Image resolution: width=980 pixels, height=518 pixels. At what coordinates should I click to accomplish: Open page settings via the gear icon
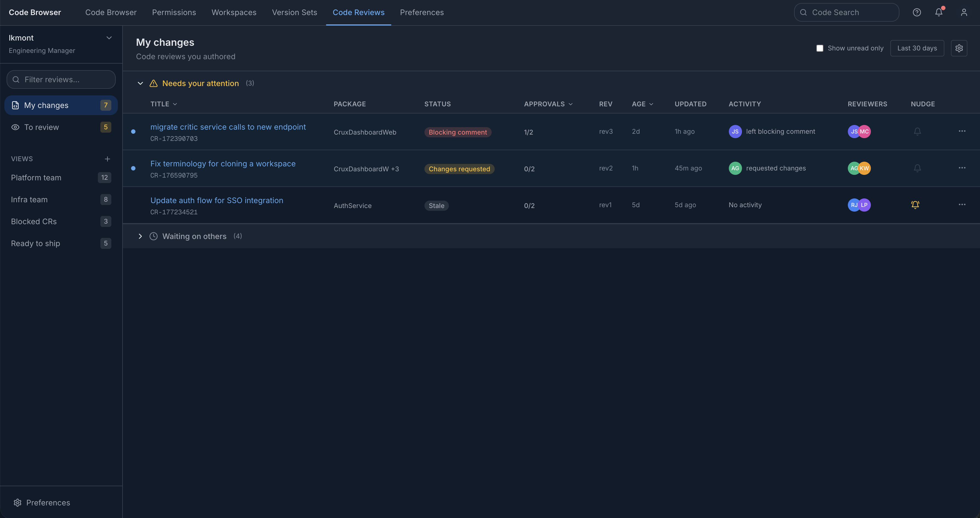(x=959, y=48)
